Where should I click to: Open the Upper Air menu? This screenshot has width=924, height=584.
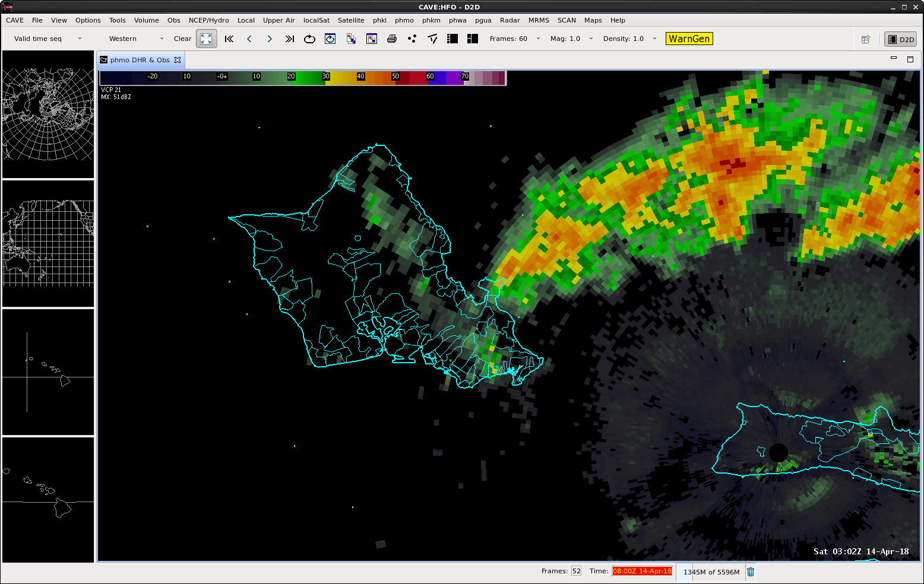(279, 20)
